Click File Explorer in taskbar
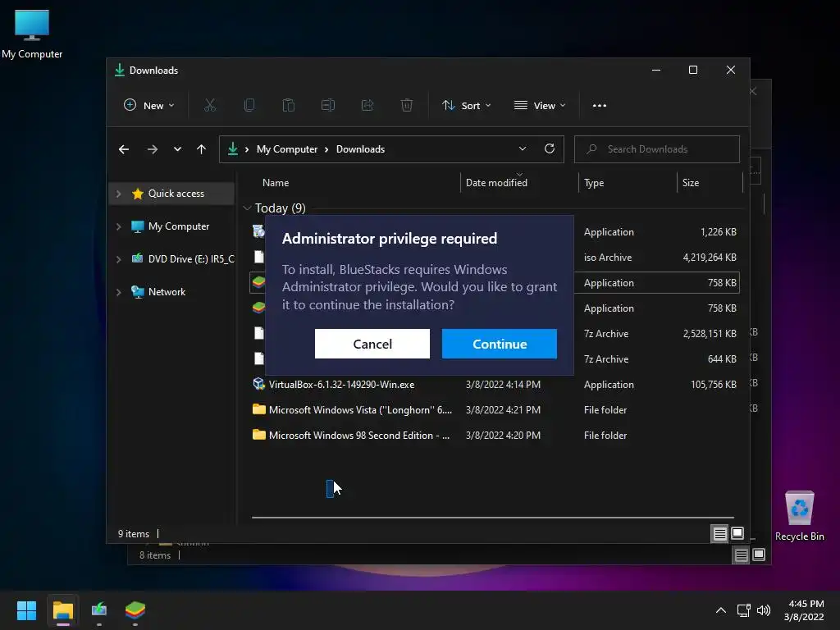The width and height of the screenshot is (840, 630). 62,610
